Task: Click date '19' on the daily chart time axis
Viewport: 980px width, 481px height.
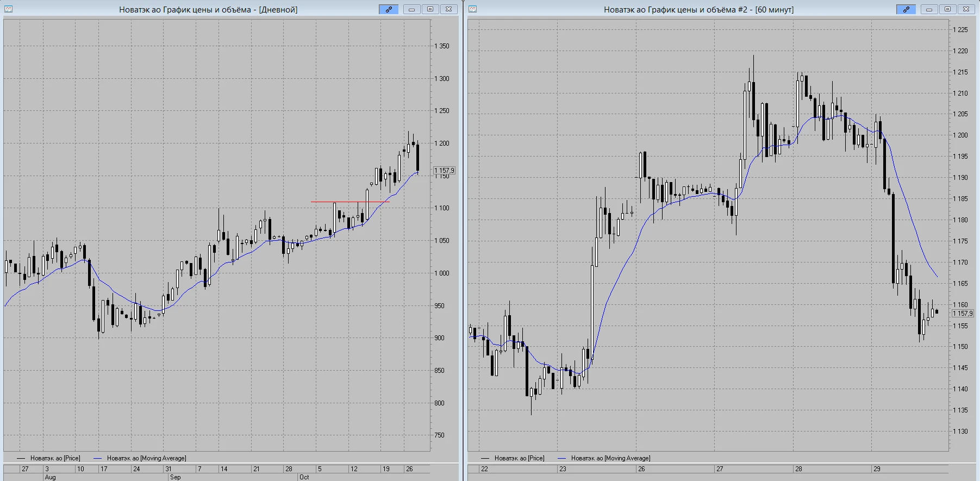Action: [x=386, y=469]
